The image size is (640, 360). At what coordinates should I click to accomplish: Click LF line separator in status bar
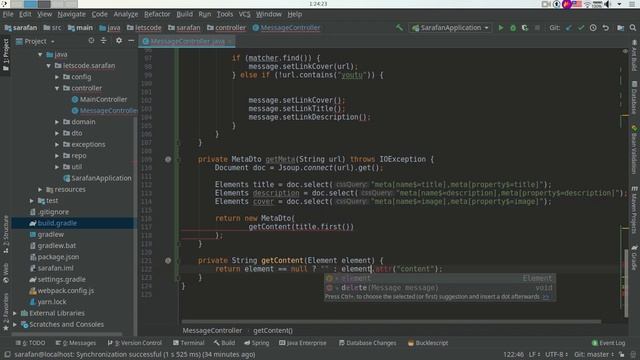pos(534,355)
